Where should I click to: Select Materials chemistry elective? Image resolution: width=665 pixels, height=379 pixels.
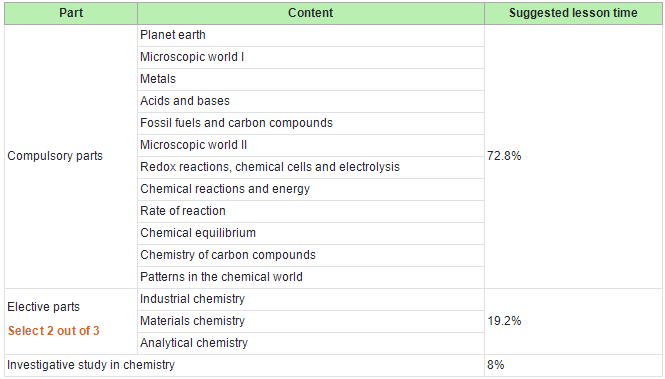tap(310, 322)
